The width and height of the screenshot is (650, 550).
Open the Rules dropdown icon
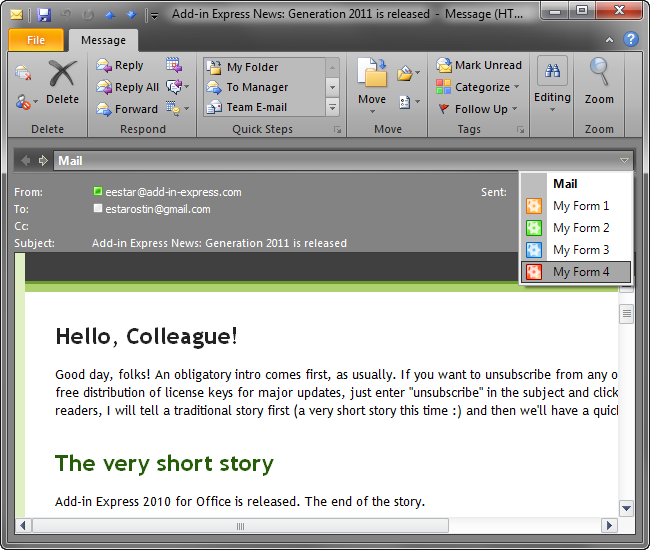tap(408, 73)
